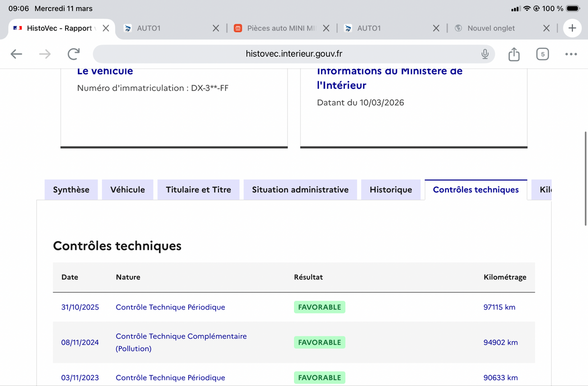Open the tab overview showing 5 tabs
588x386 pixels.
[x=542, y=54]
